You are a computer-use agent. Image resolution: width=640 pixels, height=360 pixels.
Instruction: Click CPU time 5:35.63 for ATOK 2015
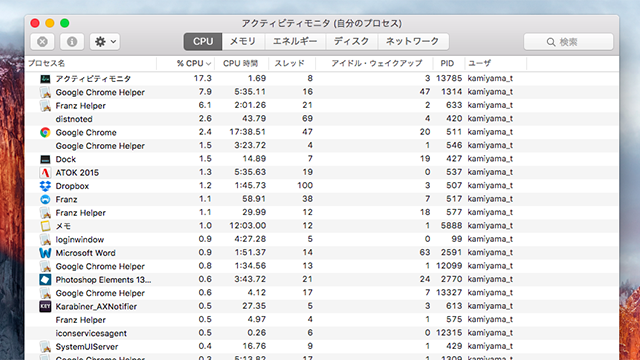click(250, 172)
